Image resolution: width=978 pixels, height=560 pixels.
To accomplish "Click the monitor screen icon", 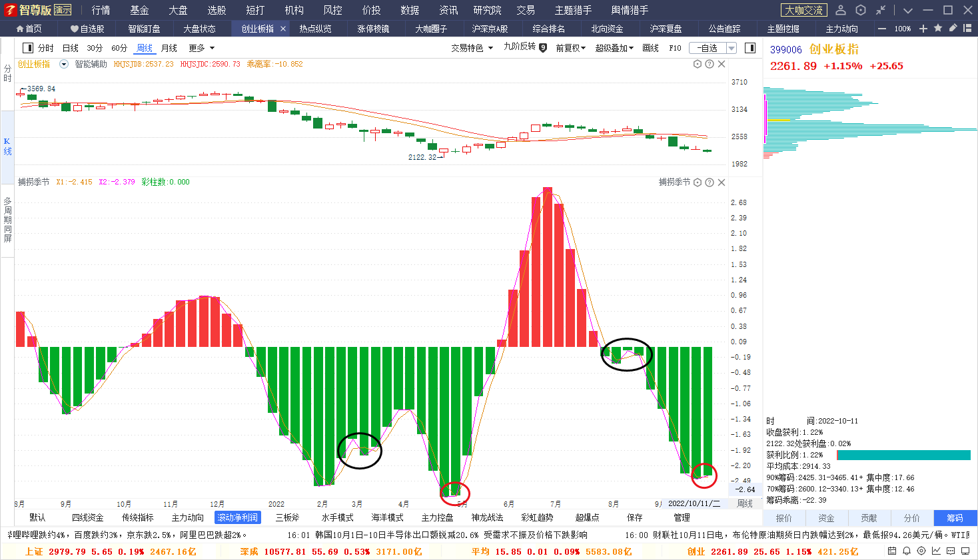I will pyautogui.click(x=965, y=551).
